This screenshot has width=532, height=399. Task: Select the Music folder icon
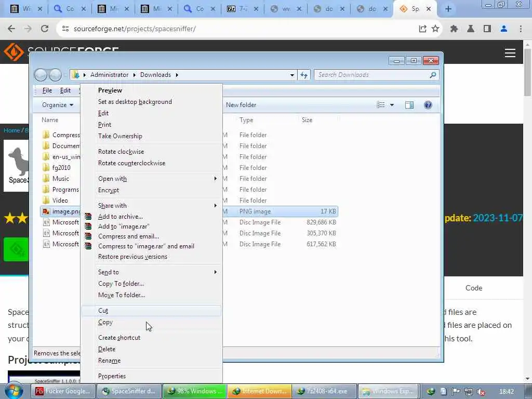click(46, 179)
